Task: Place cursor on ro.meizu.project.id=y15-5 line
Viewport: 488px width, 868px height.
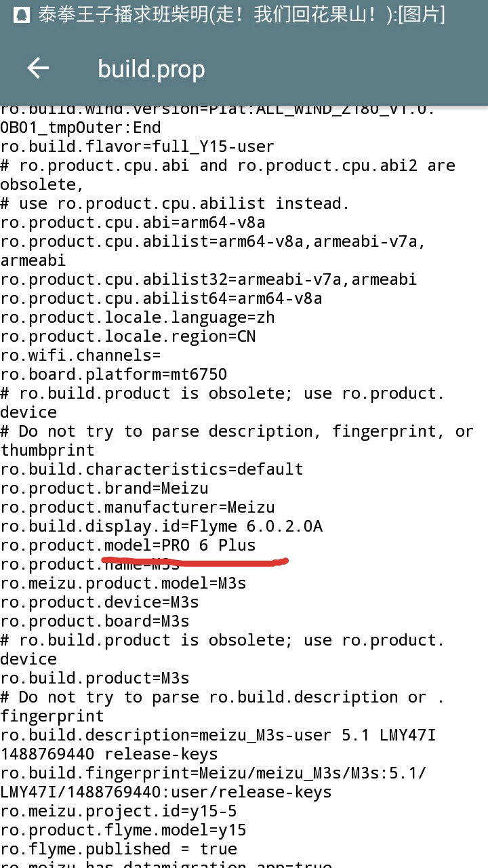Action: [119, 811]
